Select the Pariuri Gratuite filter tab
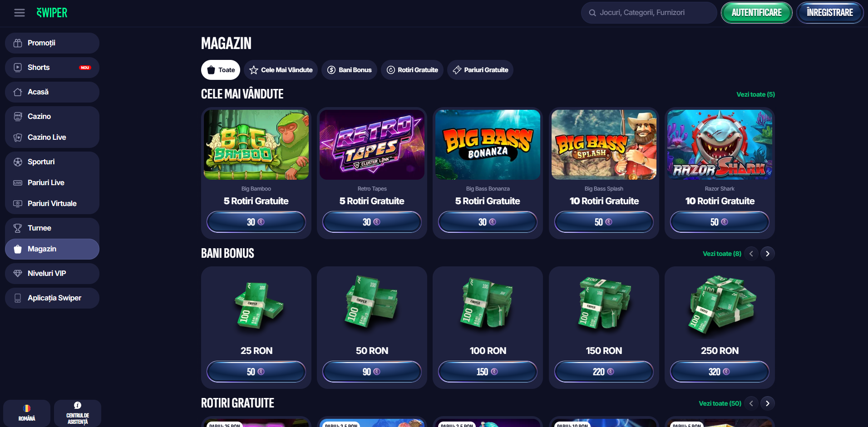Viewport: 868px width, 427px height. 480,70
